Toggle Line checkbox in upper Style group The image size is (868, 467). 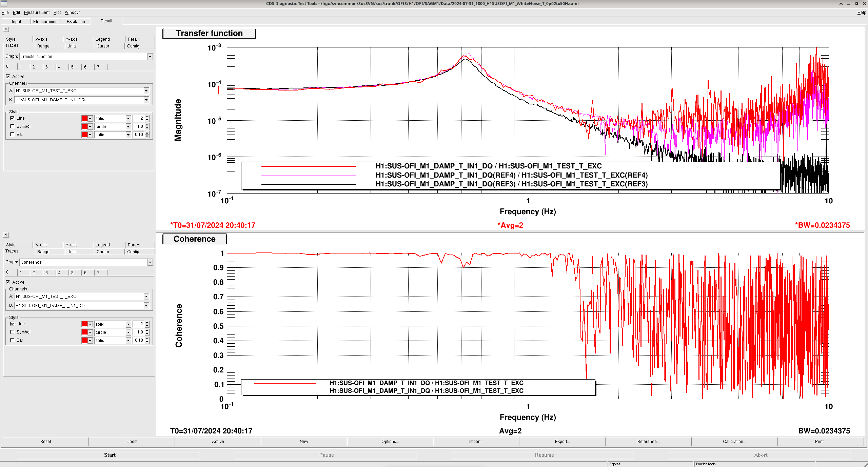point(12,118)
